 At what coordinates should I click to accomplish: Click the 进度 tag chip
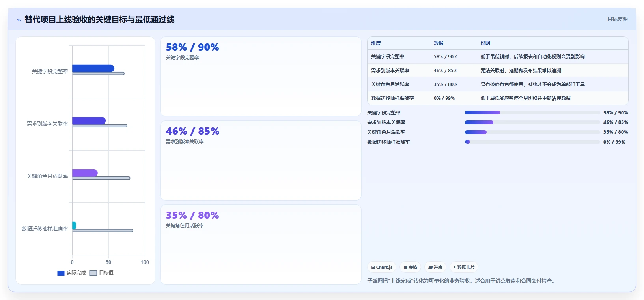pyautogui.click(x=435, y=267)
